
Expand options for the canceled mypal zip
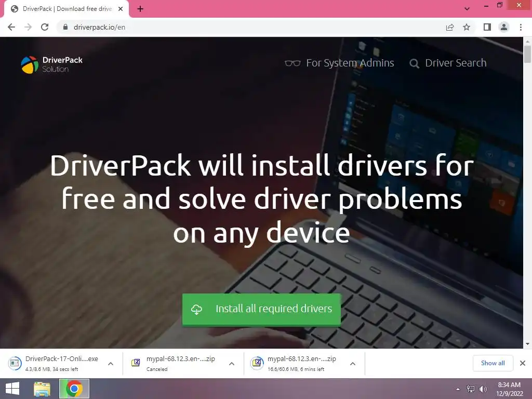(232, 363)
